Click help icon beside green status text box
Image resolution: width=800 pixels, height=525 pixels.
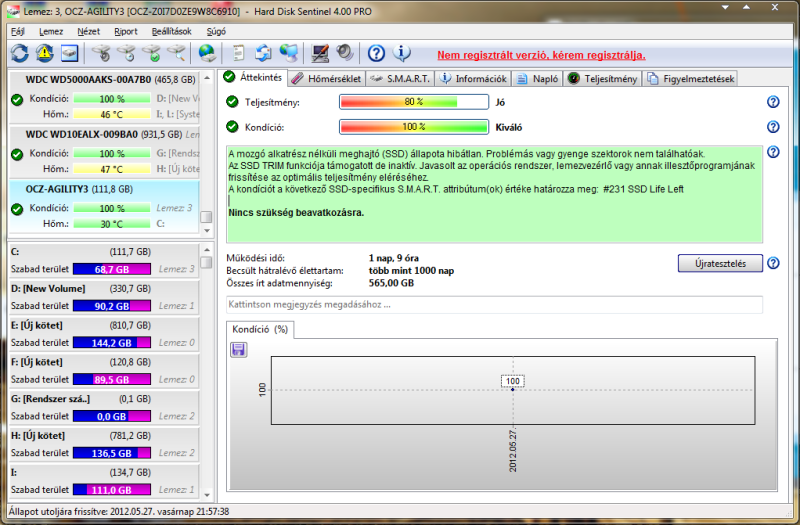pyautogui.click(x=773, y=152)
